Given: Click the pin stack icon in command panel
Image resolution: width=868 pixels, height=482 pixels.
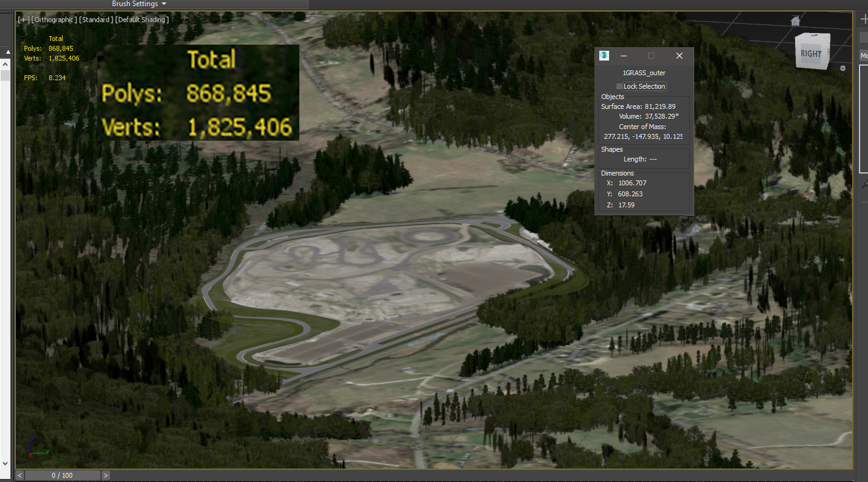Looking at the screenshot, I should click(864, 184).
